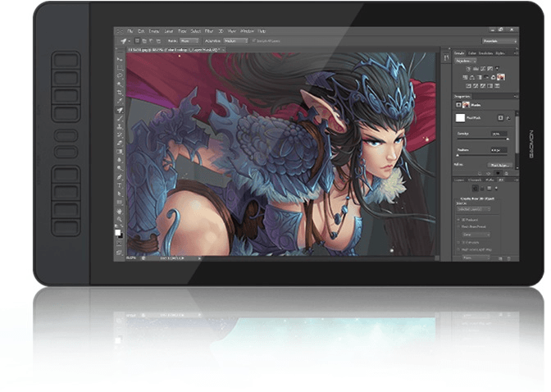This screenshot has height=392, width=551.
Task: Expand the collapsed History panel icon
Action: click(446, 58)
